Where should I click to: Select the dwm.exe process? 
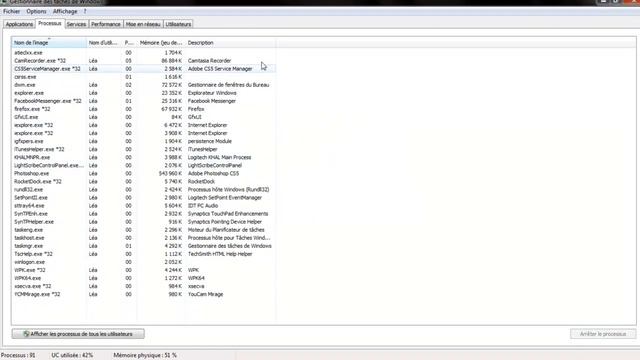pos(144,85)
